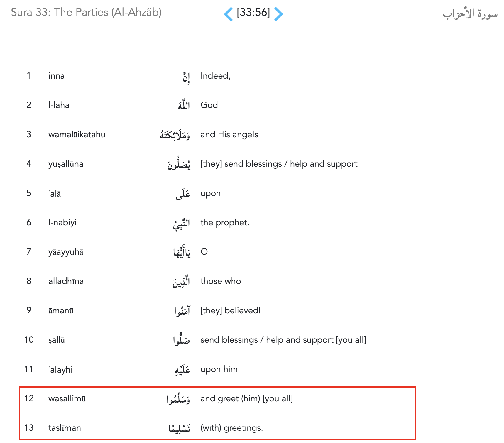Select the translation "the prophet."
The width and height of the screenshot is (504, 443).
coord(225,222)
